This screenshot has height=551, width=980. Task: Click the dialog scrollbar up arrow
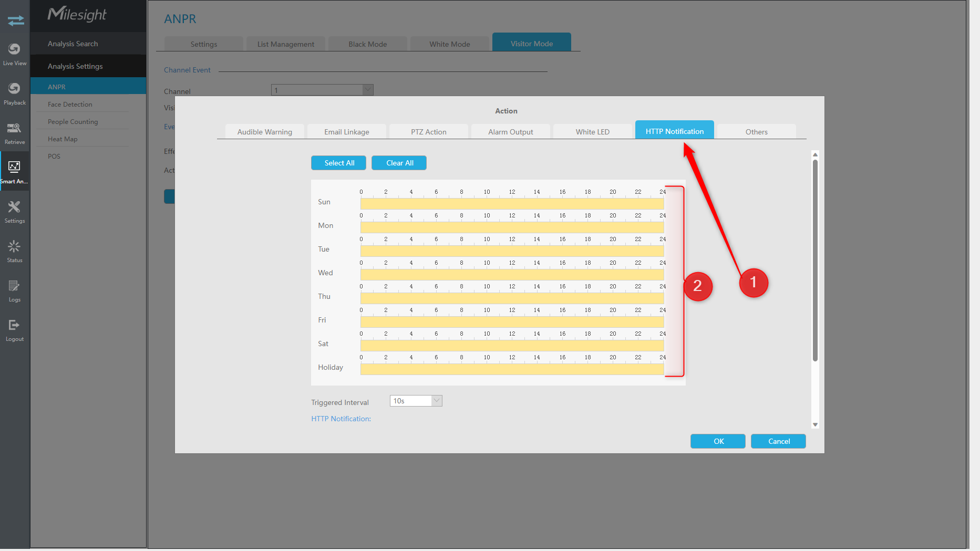click(815, 154)
